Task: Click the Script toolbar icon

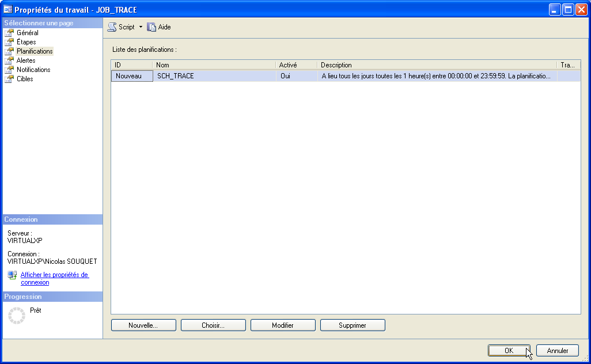Action: [112, 27]
